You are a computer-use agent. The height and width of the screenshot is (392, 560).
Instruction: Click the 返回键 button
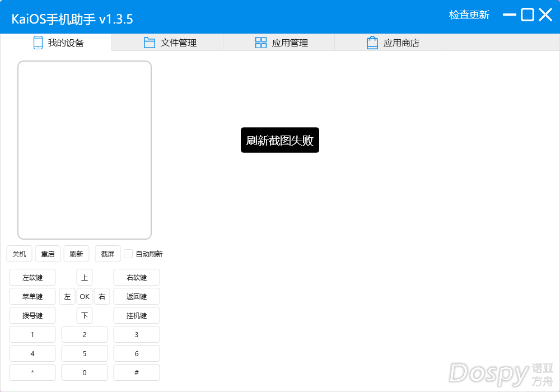pos(137,296)
